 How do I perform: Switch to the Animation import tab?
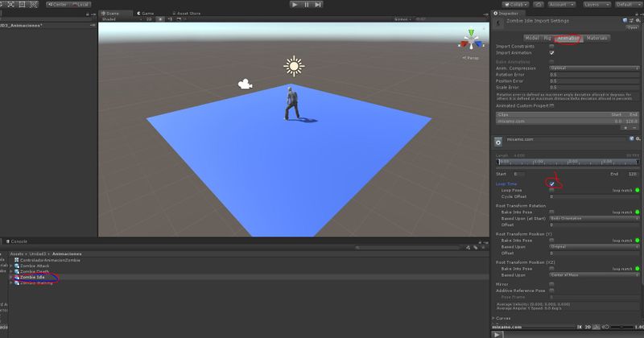point(568,38)
